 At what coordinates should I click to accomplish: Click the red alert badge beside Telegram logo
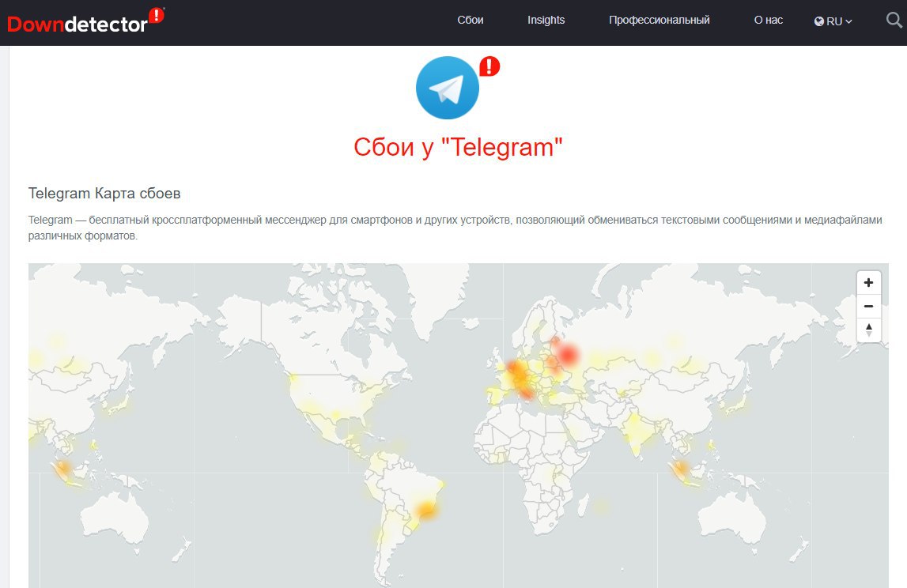[489, 66]
